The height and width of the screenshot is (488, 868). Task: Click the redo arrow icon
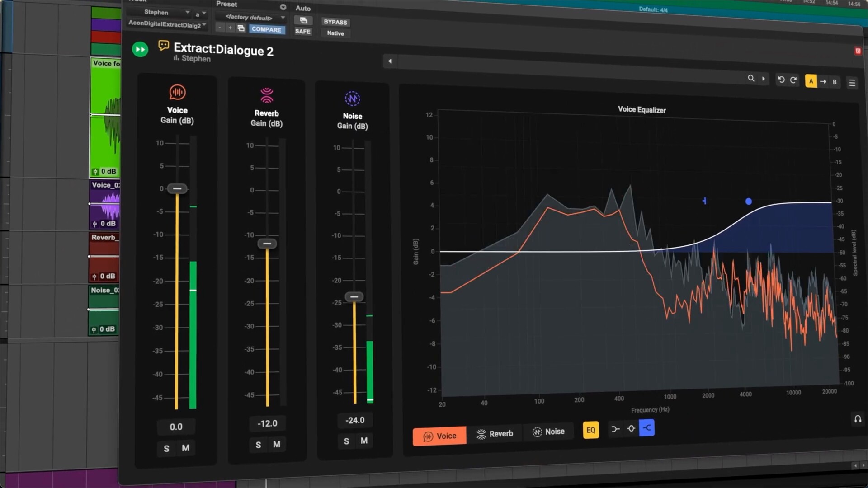pyautogui.click(x=793, y=80)
